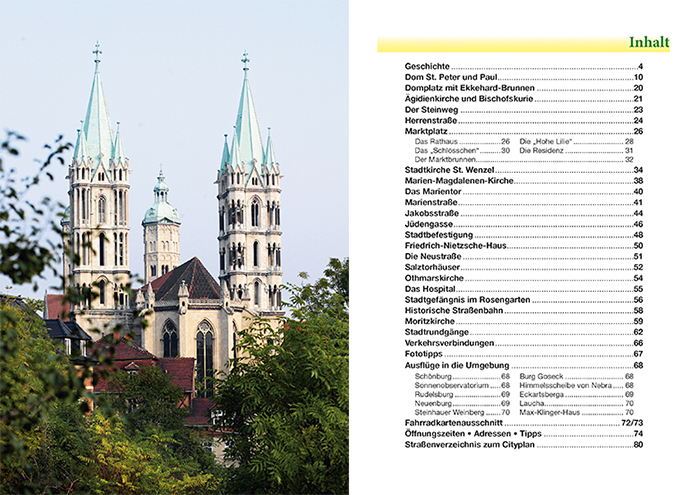Select 'Dom St. Peter und Paul' entry
The width and height of the screenshot is (698, 495).
(524, 77)
